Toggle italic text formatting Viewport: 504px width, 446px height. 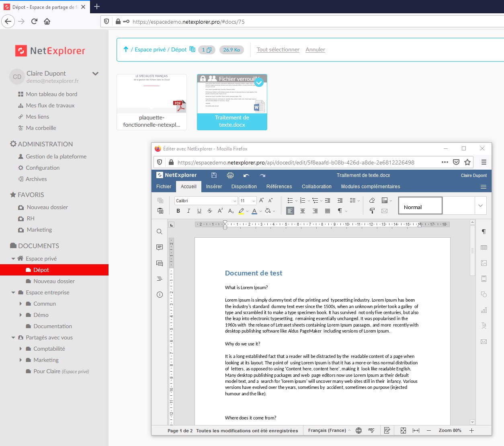click(x=188, y=211)
